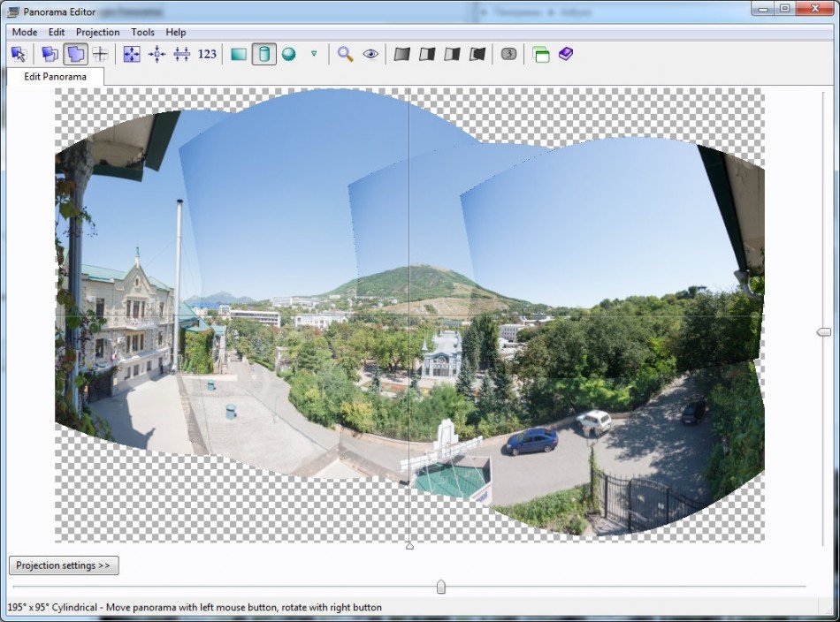
Task: Click the magnifying glass zoom icon
Action: 346,54
